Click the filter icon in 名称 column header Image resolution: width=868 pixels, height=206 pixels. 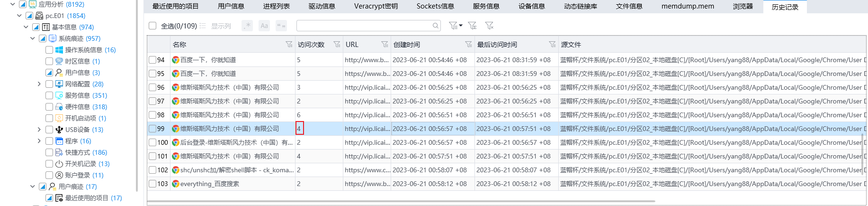tap(289, 45)
